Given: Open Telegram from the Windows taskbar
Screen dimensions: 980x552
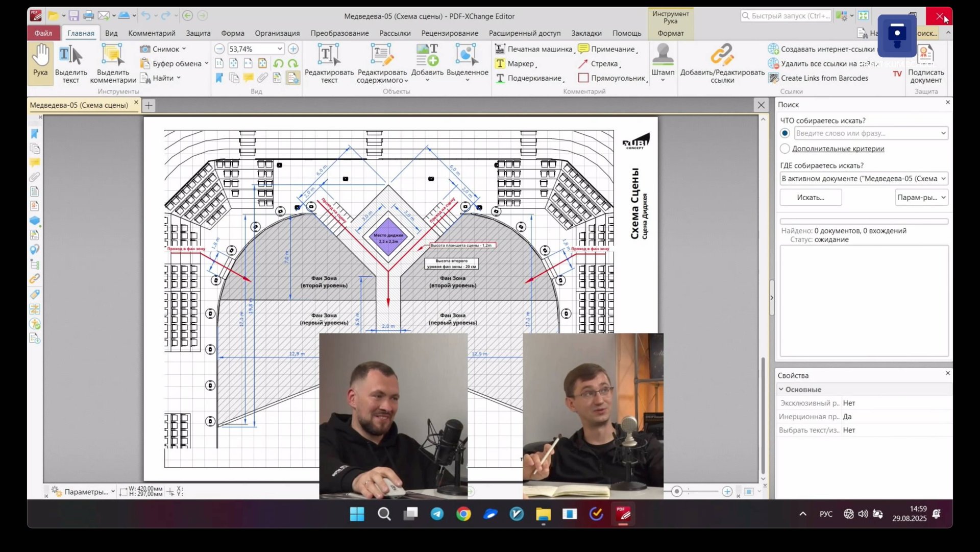Looking at the screenshot, I should [437, 514].
